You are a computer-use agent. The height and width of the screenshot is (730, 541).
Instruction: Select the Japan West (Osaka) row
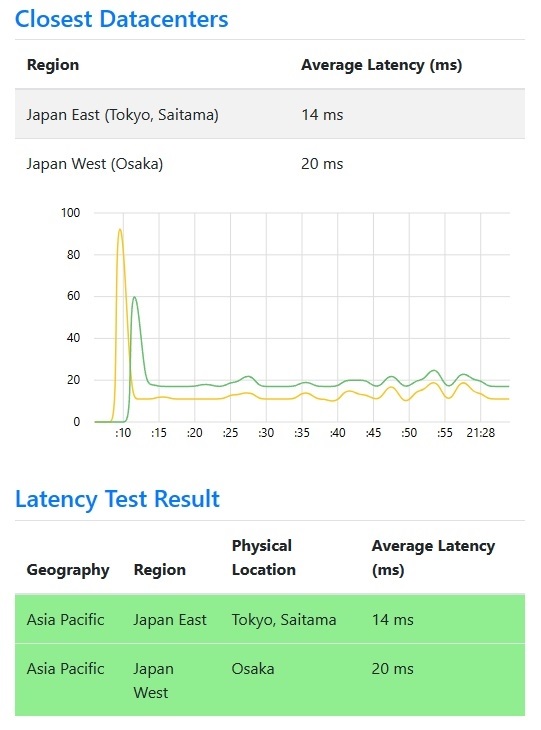(x=270, y=163)
